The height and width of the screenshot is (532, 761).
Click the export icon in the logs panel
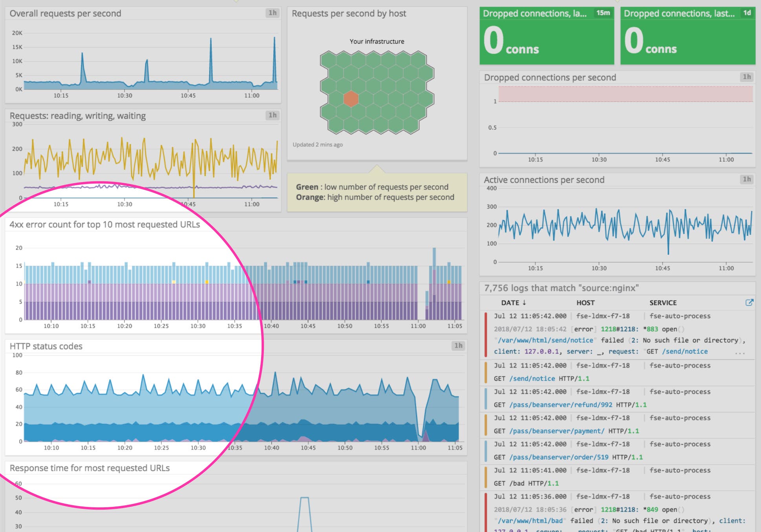(x=750, y=302)
